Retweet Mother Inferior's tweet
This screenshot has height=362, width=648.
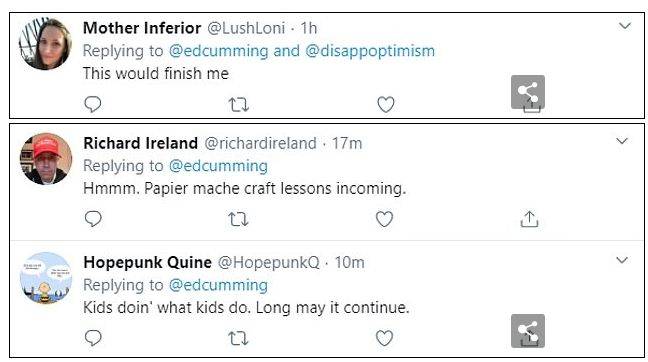239,105
